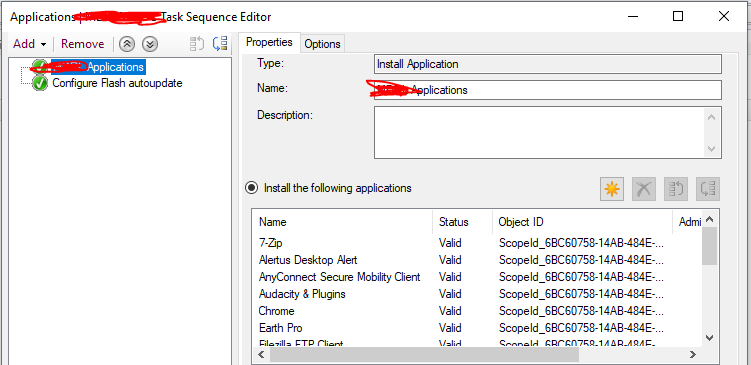Click the new application starburst icon
Screen dimensions: 751x365
(612, 189)
